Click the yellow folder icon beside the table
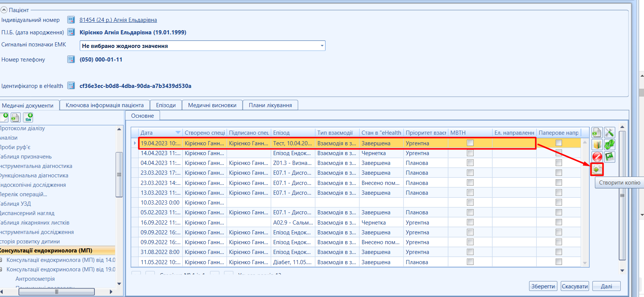Screen dimensions: 644x297 597,145
